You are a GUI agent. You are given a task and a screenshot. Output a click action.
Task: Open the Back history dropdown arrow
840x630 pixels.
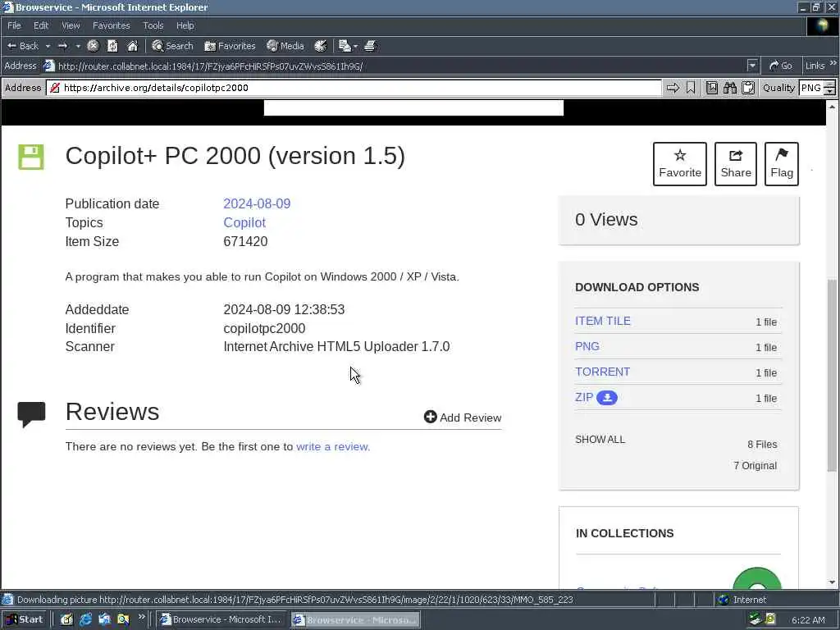[48, 46]
